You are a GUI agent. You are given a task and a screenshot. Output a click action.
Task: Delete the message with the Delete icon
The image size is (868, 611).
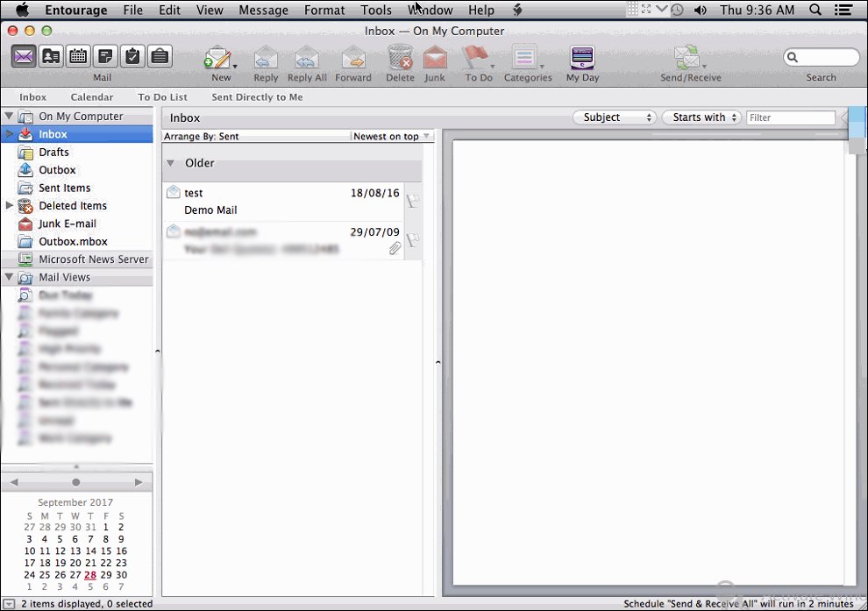[x=400, y=60]
